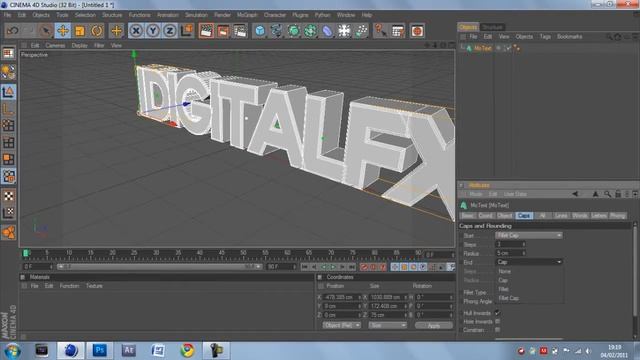Open the MoGraph menu

(247, 15)
